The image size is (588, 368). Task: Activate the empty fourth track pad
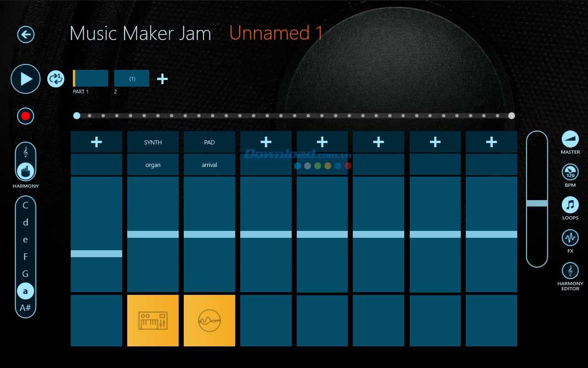(x=266, y=321)
